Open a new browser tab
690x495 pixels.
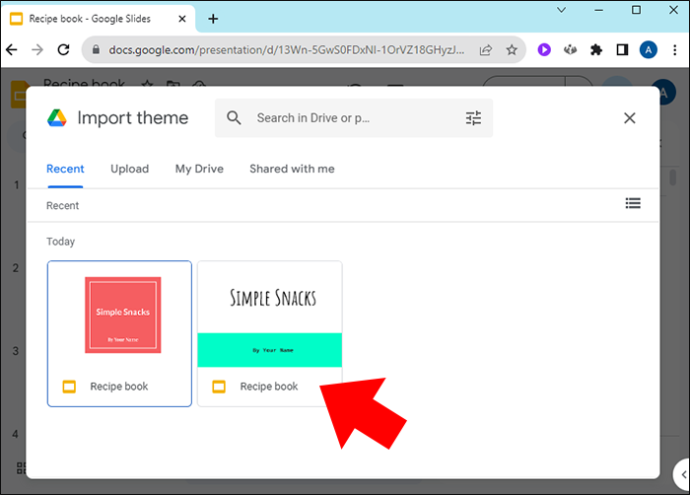tap(213, 18)
